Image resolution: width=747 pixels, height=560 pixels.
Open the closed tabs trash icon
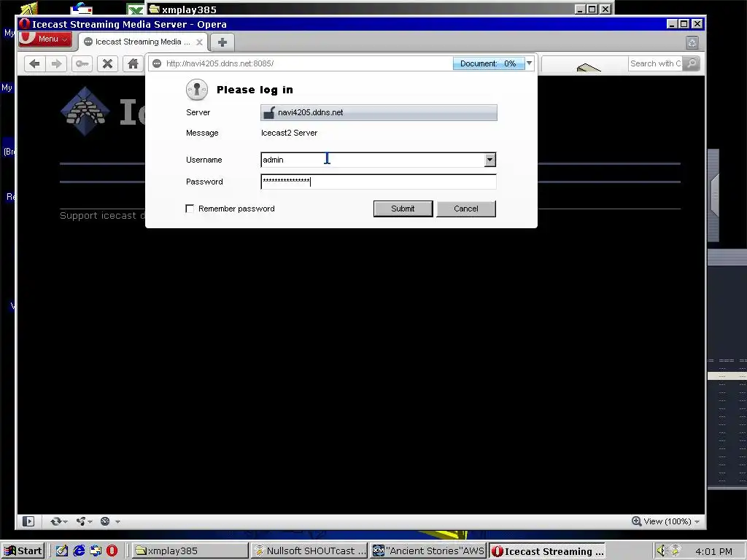[692, 42]
